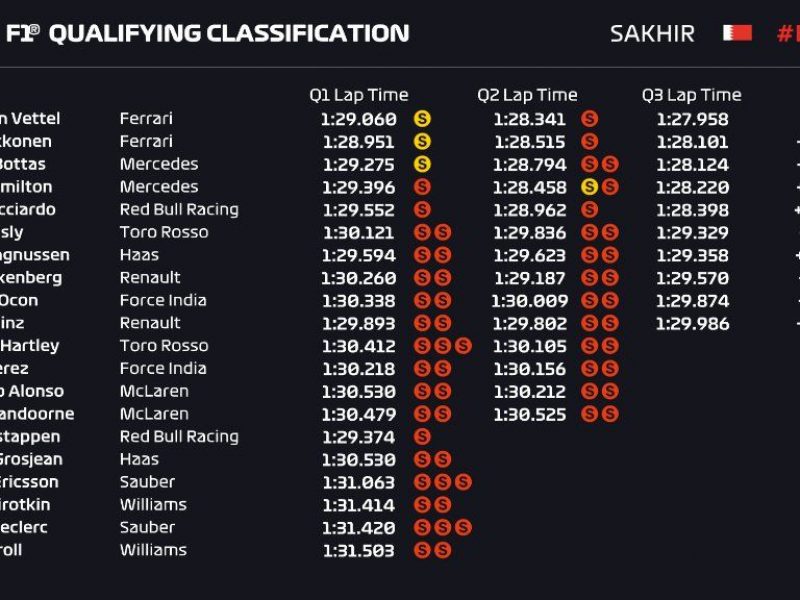The image size is (800, 600).
Task: Click the yellow tyre icon next to 1:29.060
Action: point(422,119)
